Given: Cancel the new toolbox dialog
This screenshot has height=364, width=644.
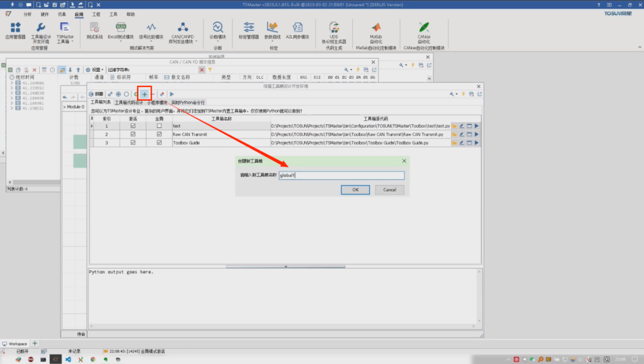Looking at the screenshot, I should pyautogui.click(x=389, y=189).
